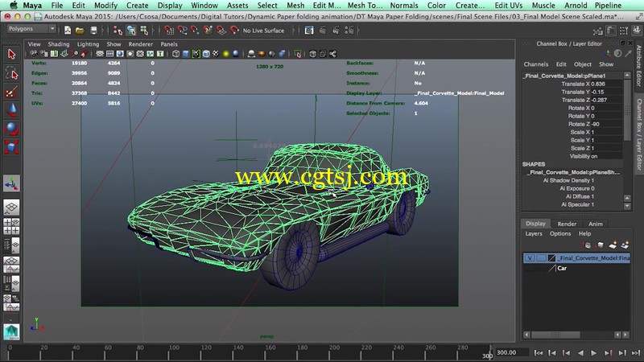This screenshot has width=644, height=362.
Task: Click select by component type icon
Action: click(x=144, y=31)
